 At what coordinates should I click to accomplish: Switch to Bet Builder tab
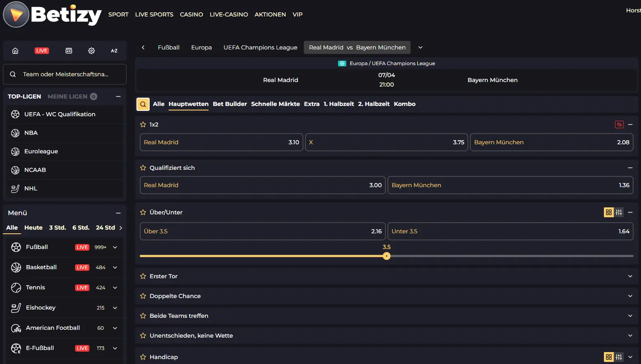click(230, 104)
